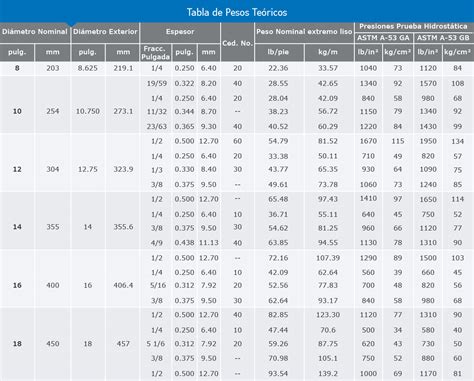Select the Diámetro Nominal column header
Viewport: 474px width, 381px height.
35,32
